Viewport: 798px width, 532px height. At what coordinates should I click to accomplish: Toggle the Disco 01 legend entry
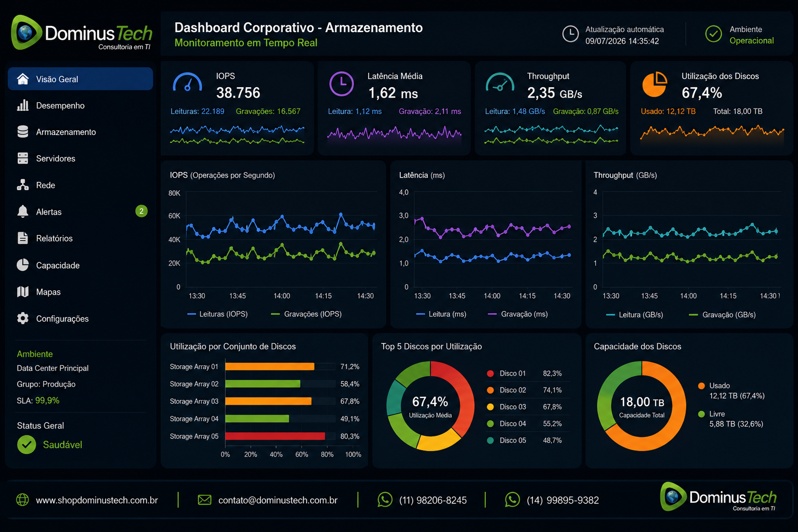point(524,373)
